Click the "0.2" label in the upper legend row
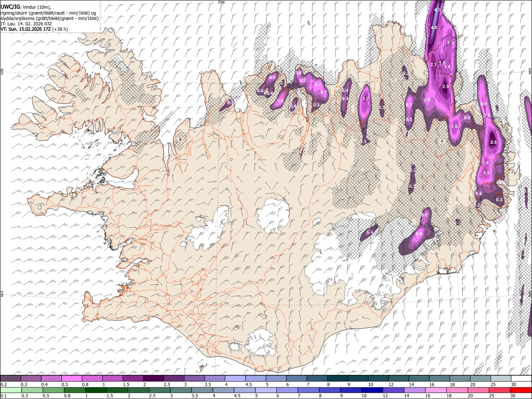The image size is (532, 399). (3, 384)
